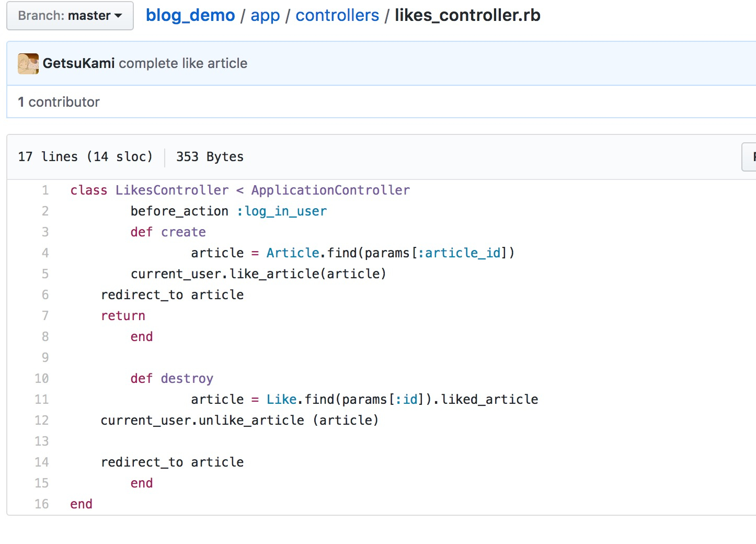Image resolution: width=756 pixels, height=544 pixels.
Task: Click the return keyword
Action: (x=123, y=315)
